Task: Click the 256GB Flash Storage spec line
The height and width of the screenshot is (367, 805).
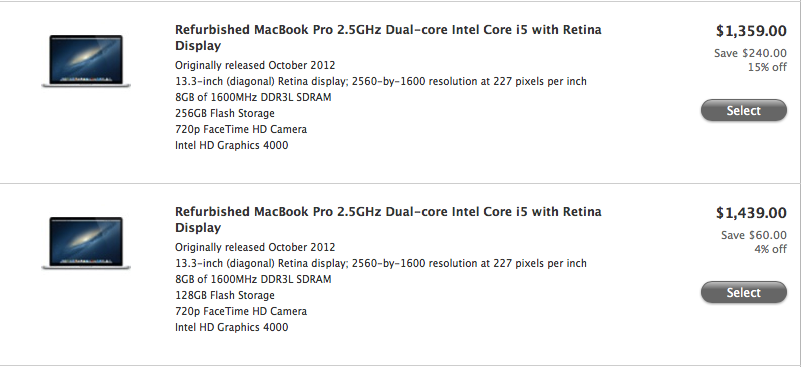Action: (x=225, y=113)
